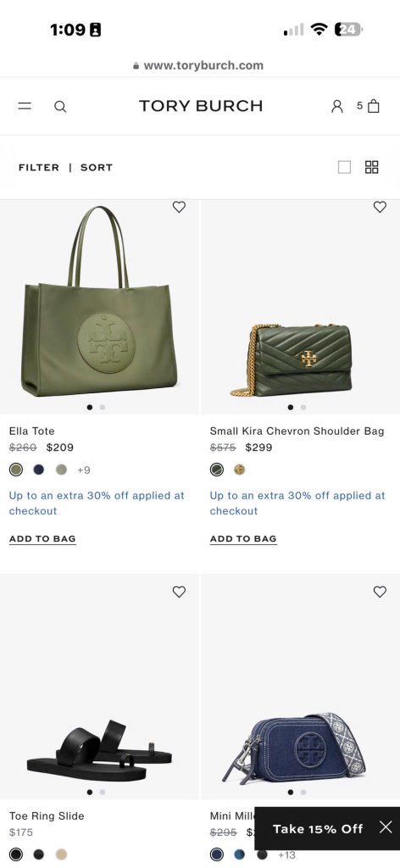Screen dimensions: 400x868
Task: Switch to single-column view icon
Action: click(344, 167)
